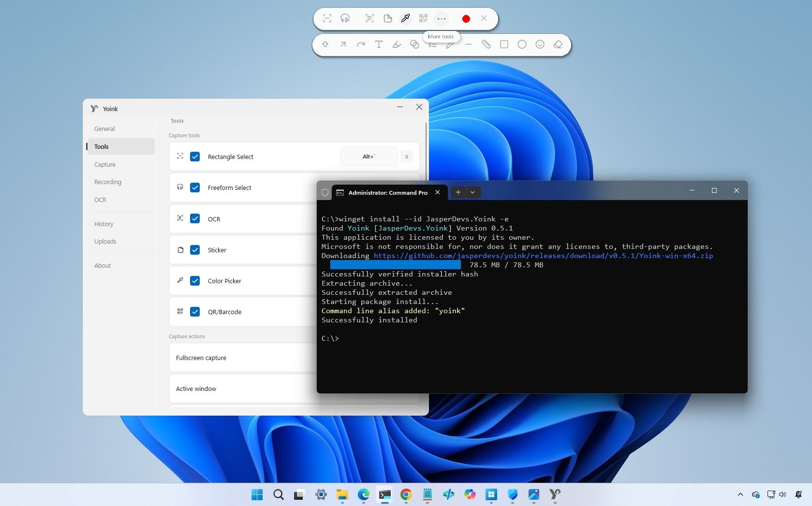Open Windows Search from the taskbar

[278, 494]
